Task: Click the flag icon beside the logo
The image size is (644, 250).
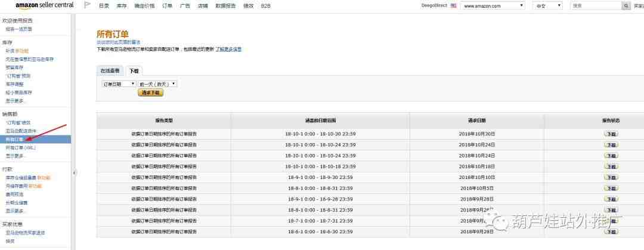Action: [x=86, y=5]
